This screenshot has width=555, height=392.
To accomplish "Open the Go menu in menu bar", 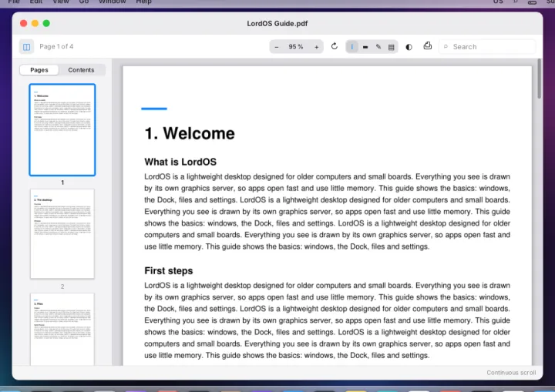I will click(84, 2).
